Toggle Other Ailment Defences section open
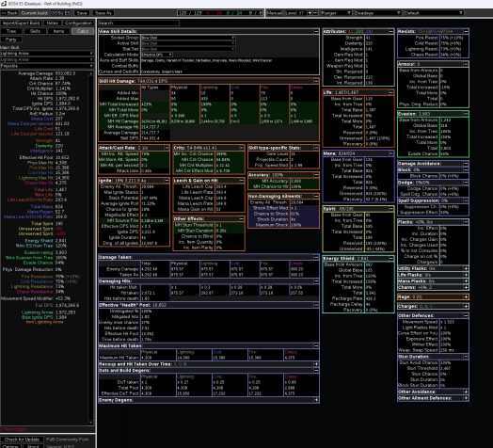The width and height of the screenshot is (493, 448). [466, 398]
